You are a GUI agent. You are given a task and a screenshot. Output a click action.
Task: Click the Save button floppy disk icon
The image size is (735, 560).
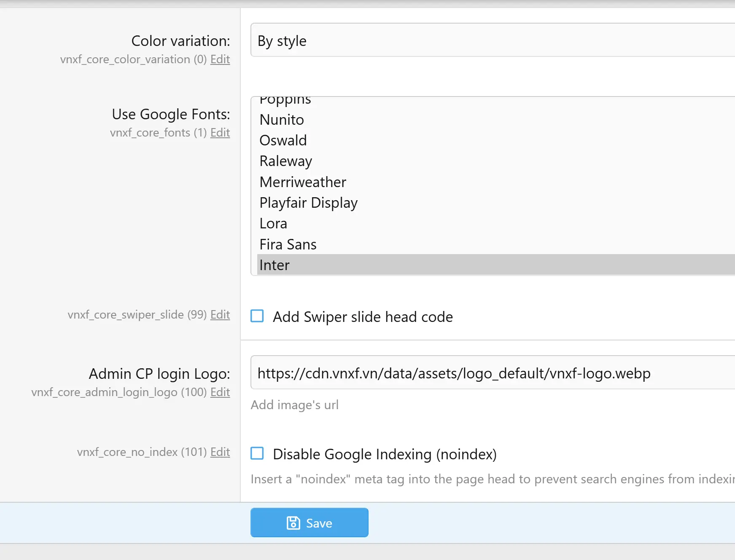[x=293, y=523]
